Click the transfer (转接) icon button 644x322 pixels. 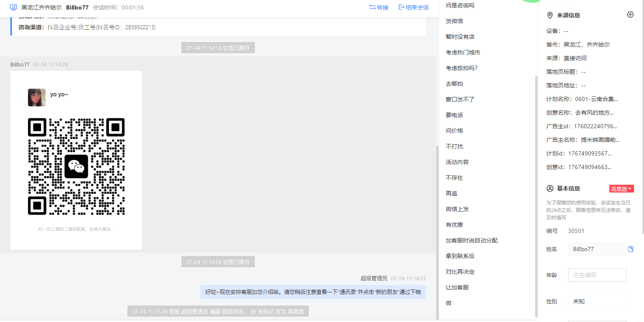(379, 7)
